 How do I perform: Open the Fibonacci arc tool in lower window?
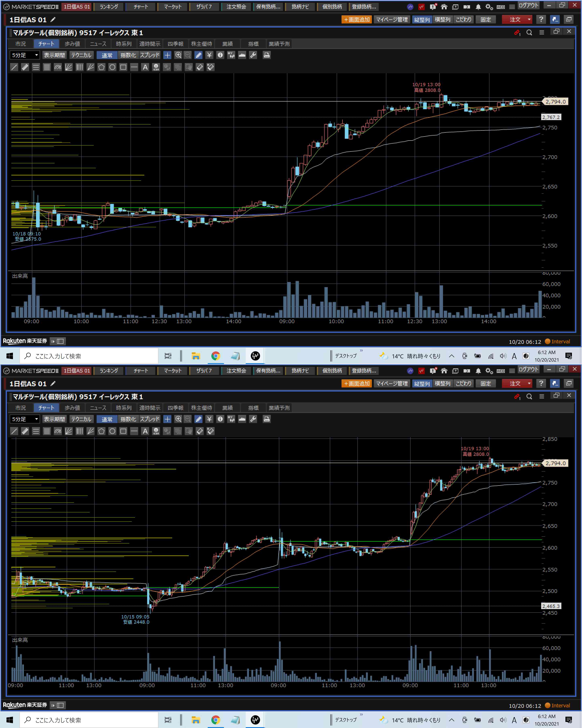pos(58,431)
